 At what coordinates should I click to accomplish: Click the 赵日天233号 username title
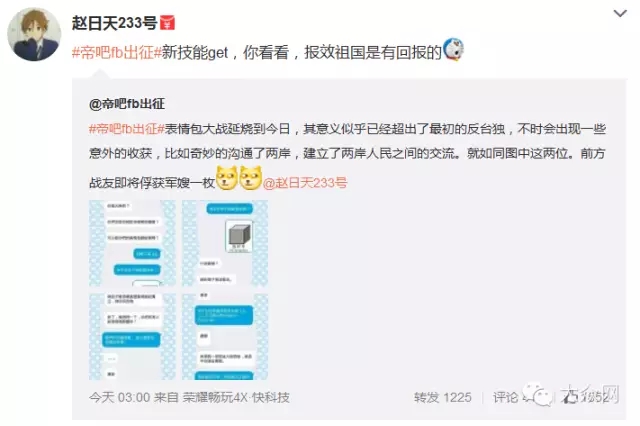[x=115, y=23]
